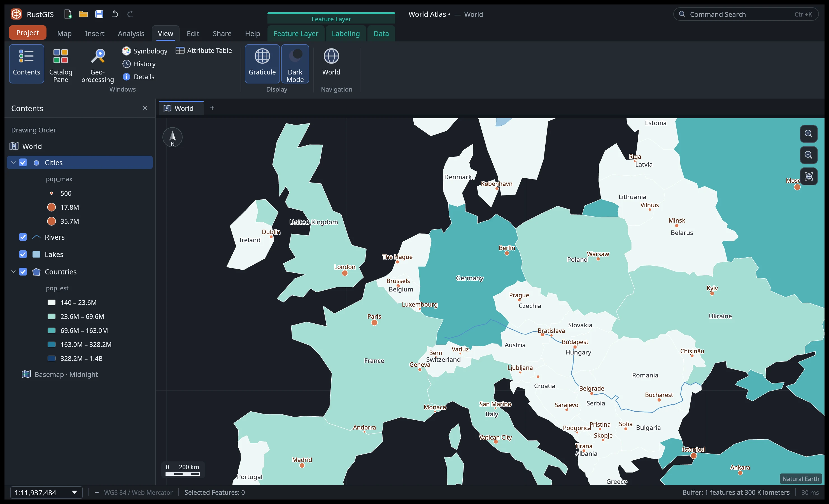Screen dimensions: 829x504
Task: Open the Data contextual tab
Action: (x=381, y=33)
